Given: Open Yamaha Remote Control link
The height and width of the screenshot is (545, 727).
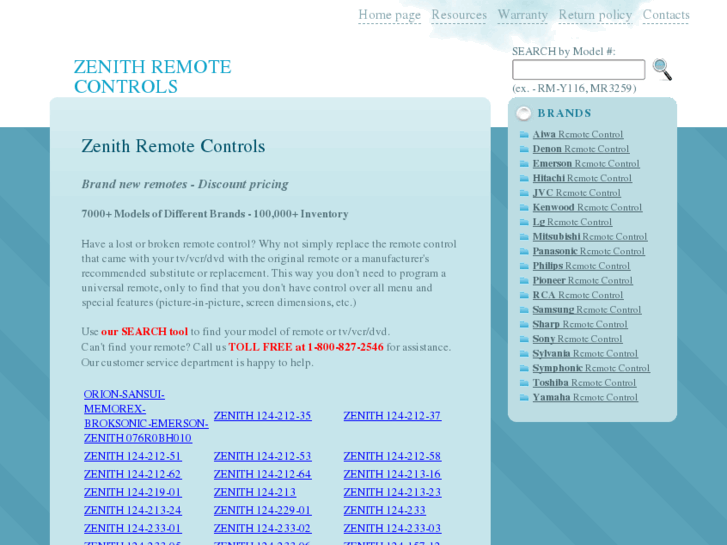Looking at the screenshot, I should coord(585,398).
